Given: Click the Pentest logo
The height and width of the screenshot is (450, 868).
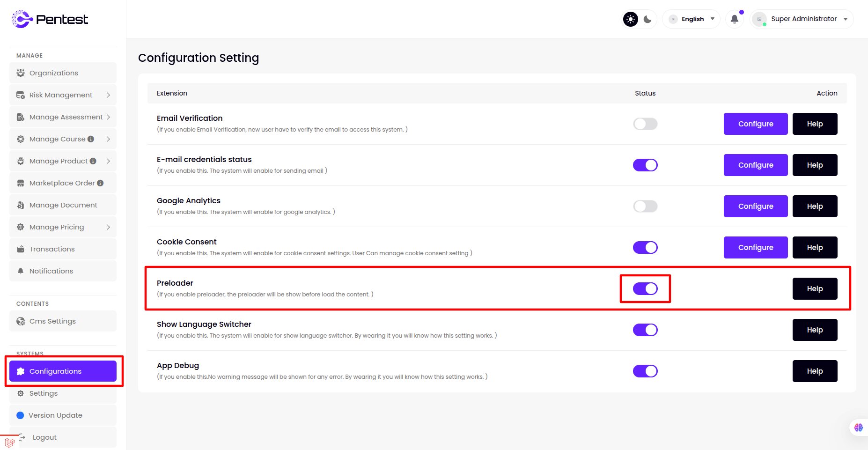Looking at the screenshot, I should coord(50,19).
